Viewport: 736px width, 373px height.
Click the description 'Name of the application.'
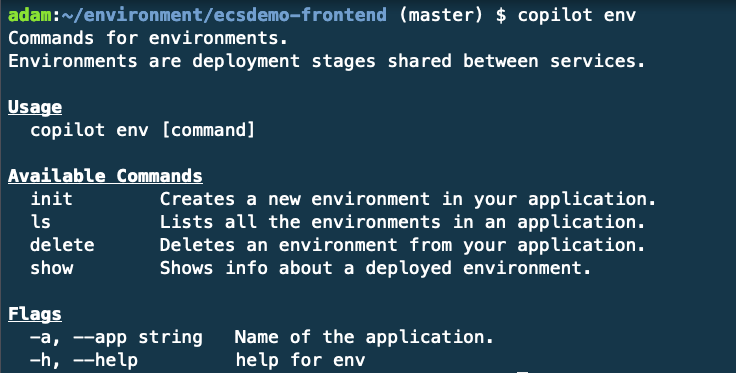364,337
